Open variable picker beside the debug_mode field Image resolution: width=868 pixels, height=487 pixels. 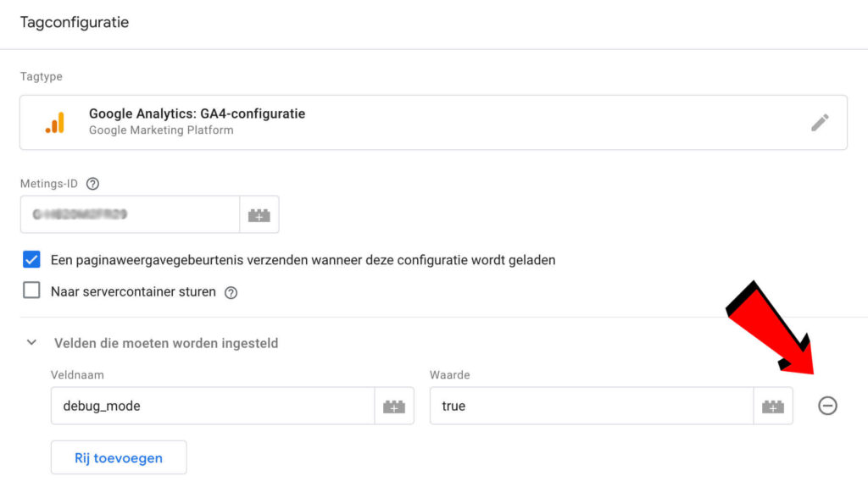pyautogui.click(x=394, y=407)
